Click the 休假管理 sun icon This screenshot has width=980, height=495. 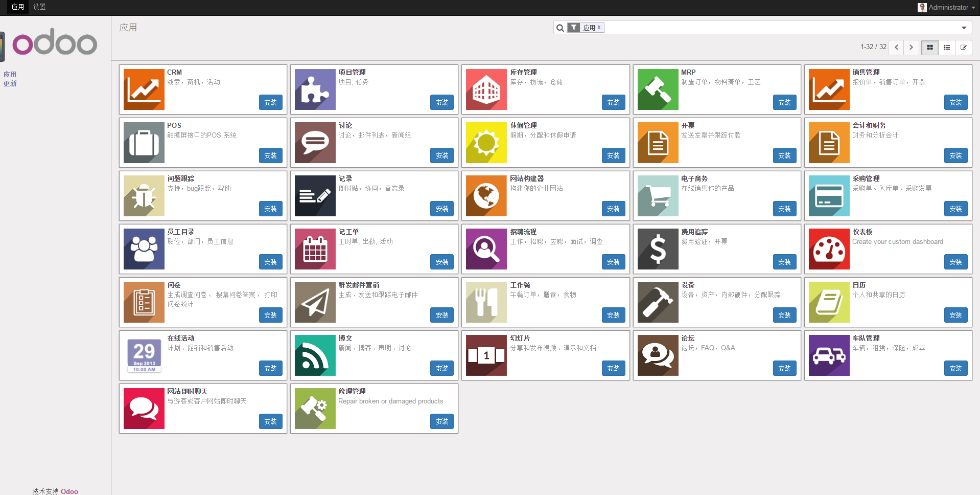[486, 143]
